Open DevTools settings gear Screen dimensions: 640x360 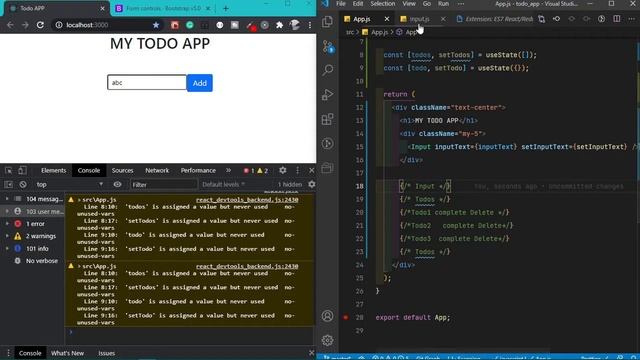[282, 170]
